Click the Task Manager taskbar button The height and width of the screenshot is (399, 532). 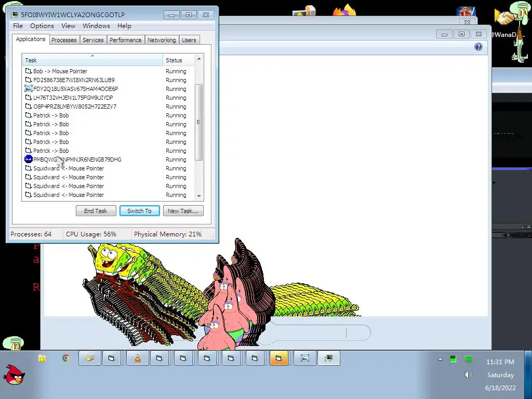tap(329, 358)
